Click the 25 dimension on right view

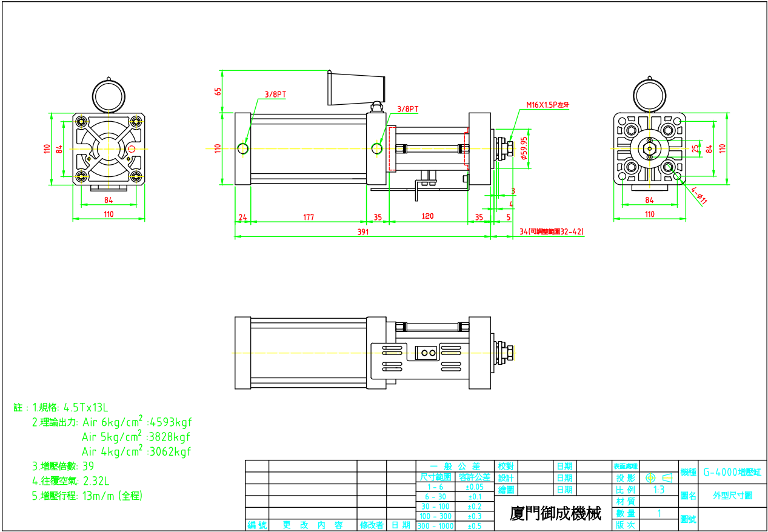695,147
